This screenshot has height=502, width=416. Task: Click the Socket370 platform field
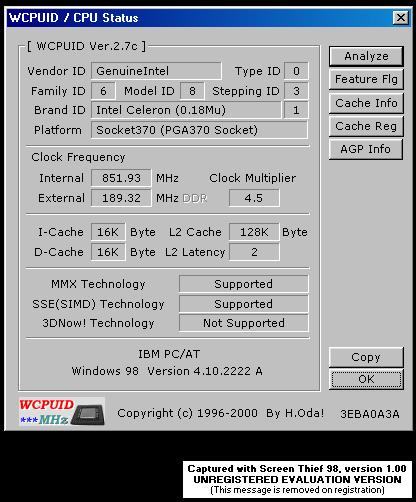[x=199, y=130]
